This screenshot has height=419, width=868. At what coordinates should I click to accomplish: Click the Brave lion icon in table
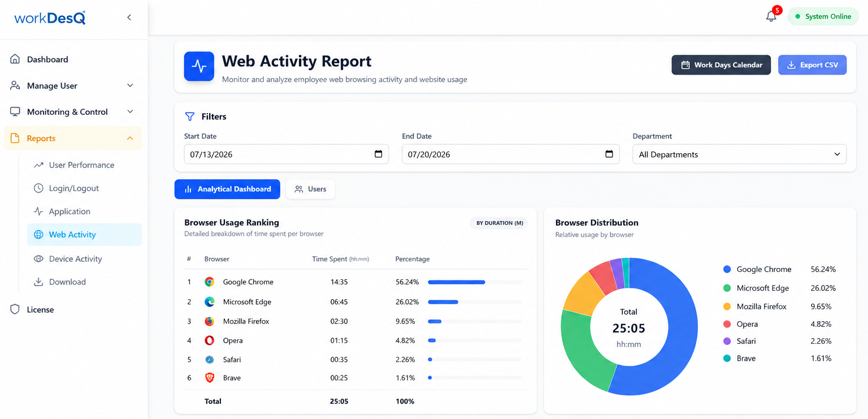[210, 378]
